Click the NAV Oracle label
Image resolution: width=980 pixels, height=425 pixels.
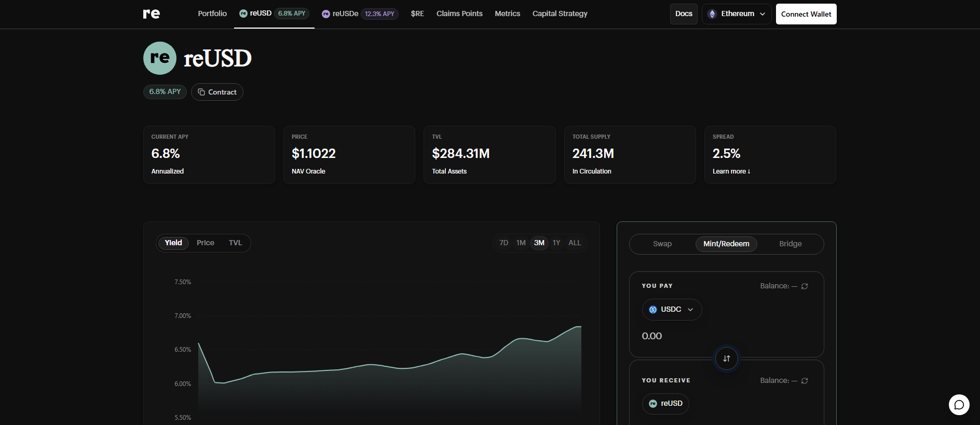pyautogui.click(x=308, y=171)
